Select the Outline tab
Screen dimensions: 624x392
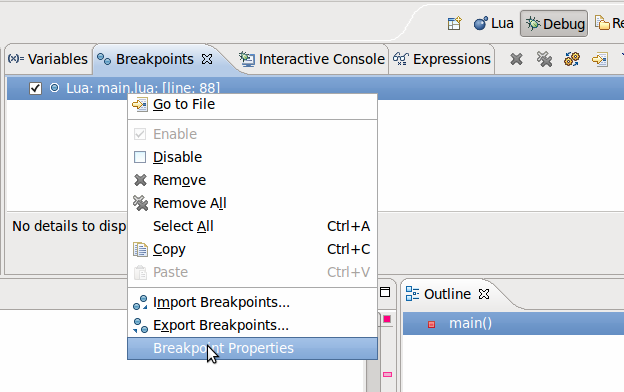coord(447,294)
